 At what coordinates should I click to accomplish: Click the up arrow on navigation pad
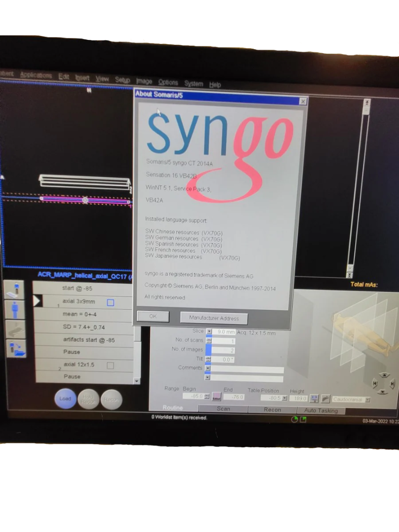384,375
